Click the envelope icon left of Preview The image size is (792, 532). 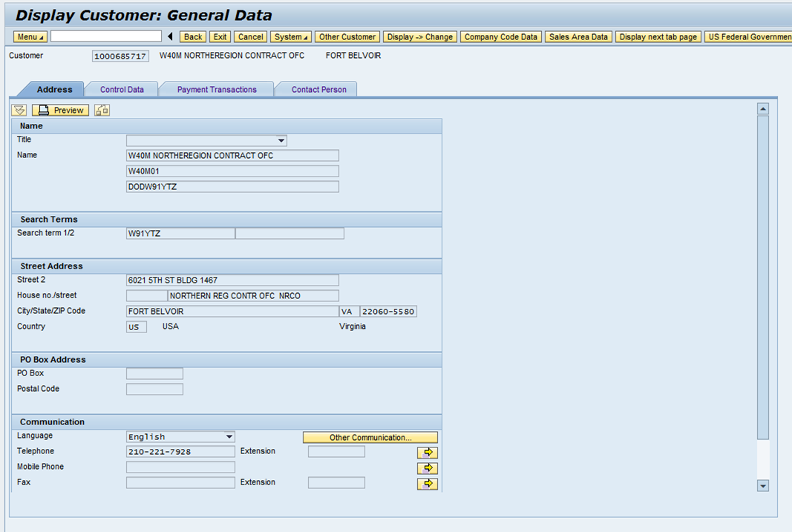click(19, 109)
